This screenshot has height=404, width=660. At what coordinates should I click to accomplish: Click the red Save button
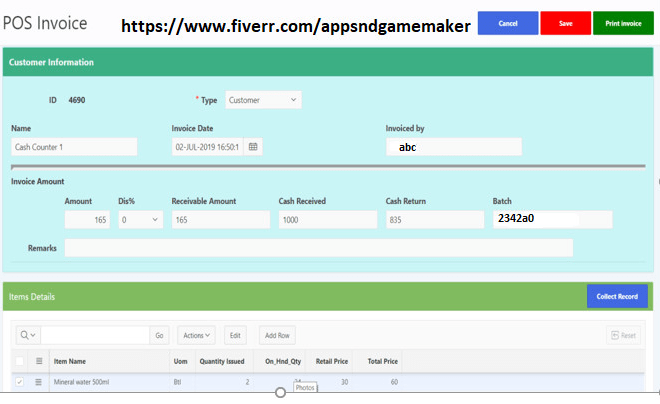point(565,23)
